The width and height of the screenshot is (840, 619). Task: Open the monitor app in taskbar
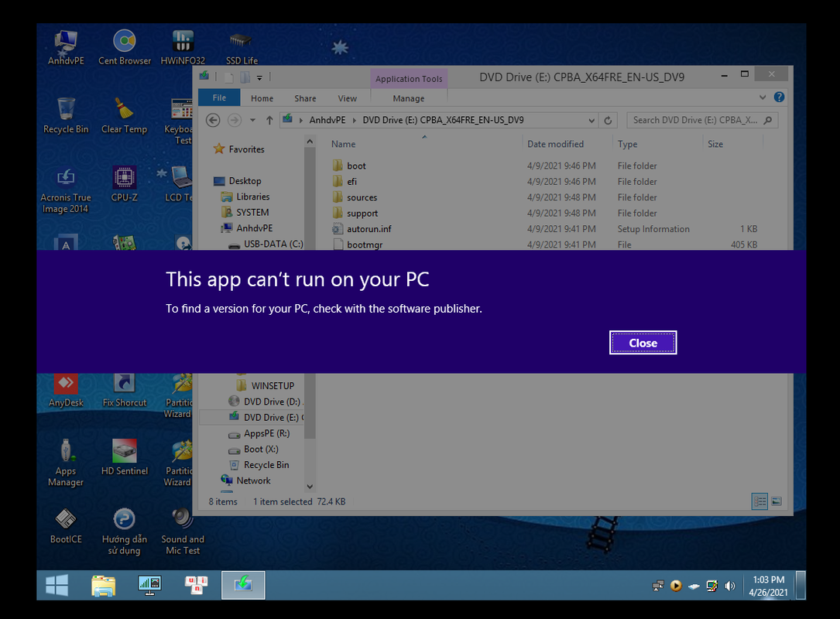149,585
